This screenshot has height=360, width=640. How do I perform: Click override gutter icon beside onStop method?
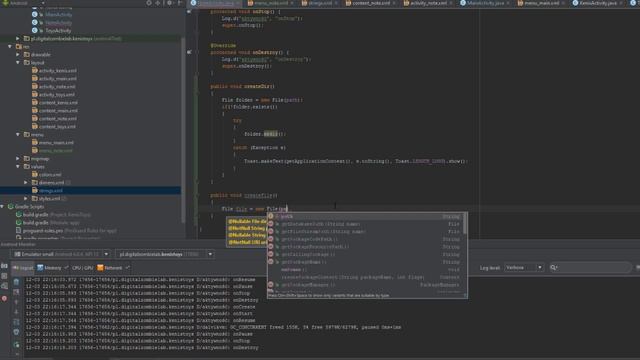(x=189, y=11)
